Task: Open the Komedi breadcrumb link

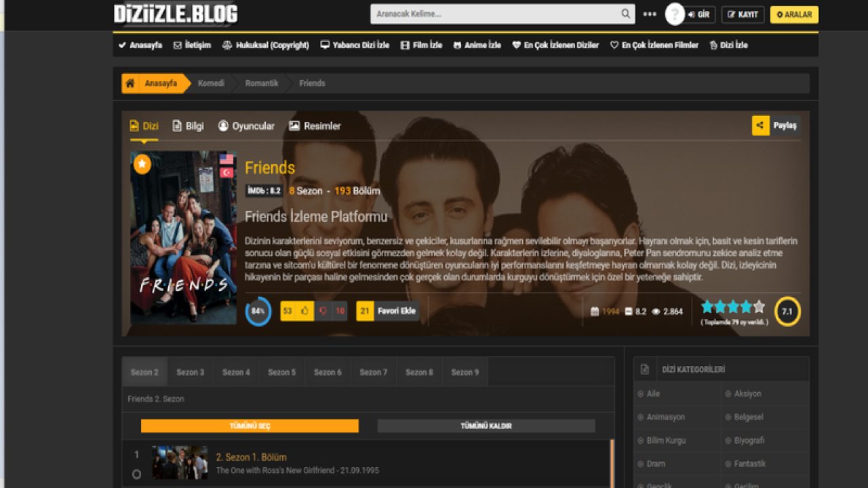Action: coord(211,83)
